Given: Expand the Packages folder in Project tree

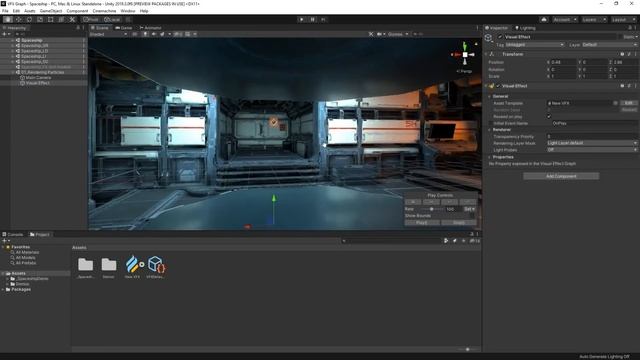Looking at the screenshot, I should pos(3,289).
